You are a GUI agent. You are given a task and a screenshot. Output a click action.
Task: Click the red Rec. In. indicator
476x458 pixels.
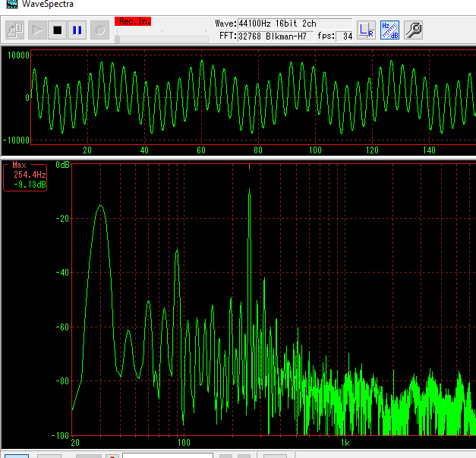coord(133,21)
